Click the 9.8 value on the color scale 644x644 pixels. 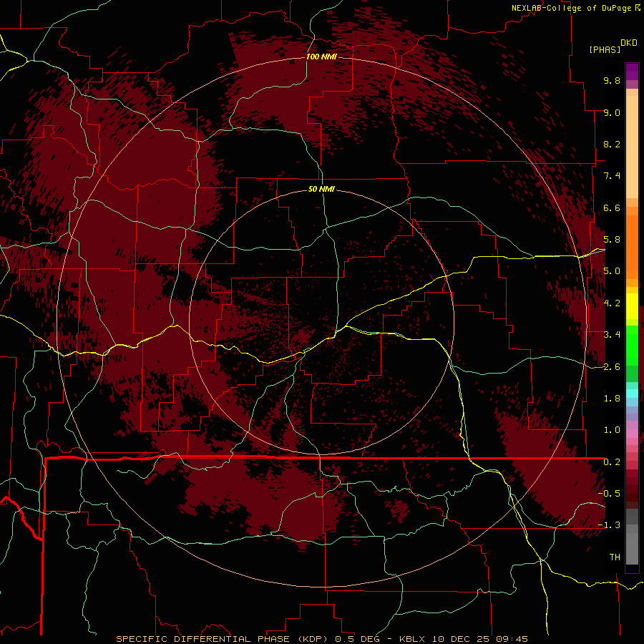(612, 80)
